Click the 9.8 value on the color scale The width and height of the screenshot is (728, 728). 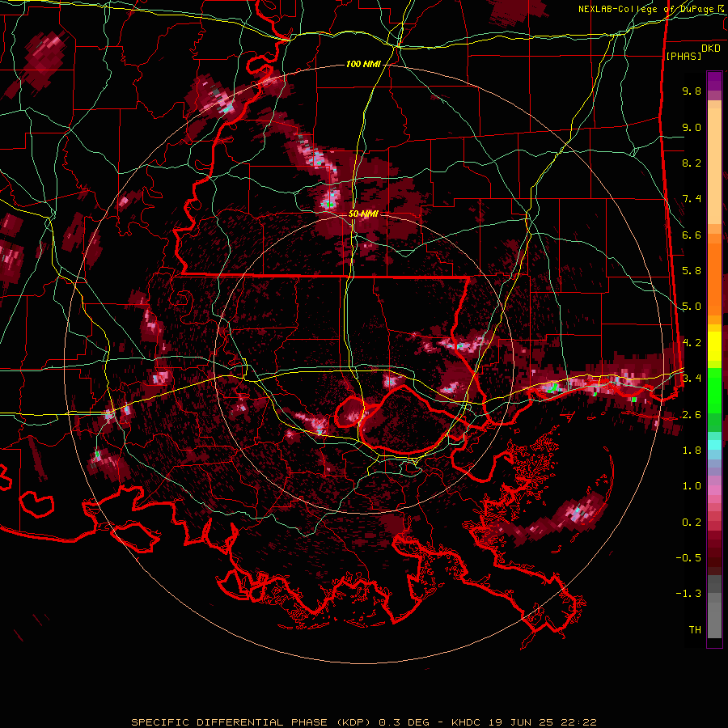[x=692, y=91]
